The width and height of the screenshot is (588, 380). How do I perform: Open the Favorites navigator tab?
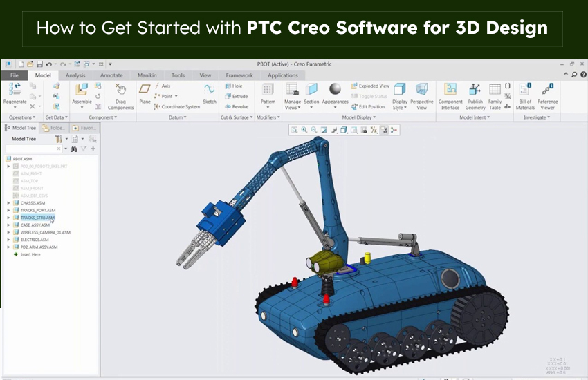(x=84, y=128)
